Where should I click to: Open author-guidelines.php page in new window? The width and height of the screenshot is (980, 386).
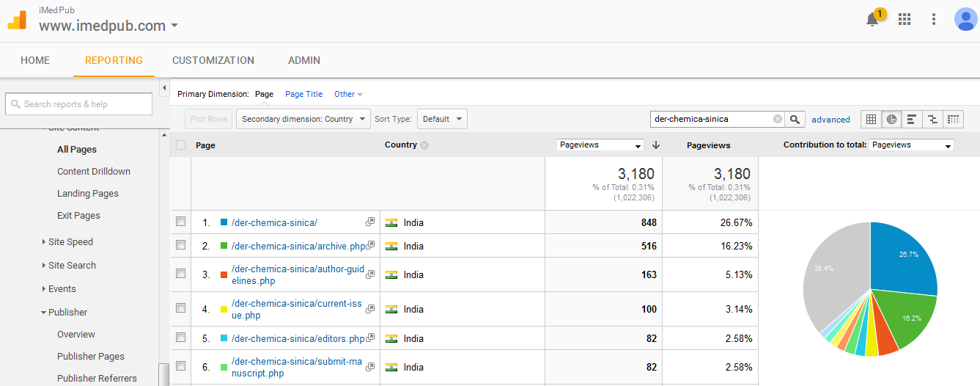(370, 274)
